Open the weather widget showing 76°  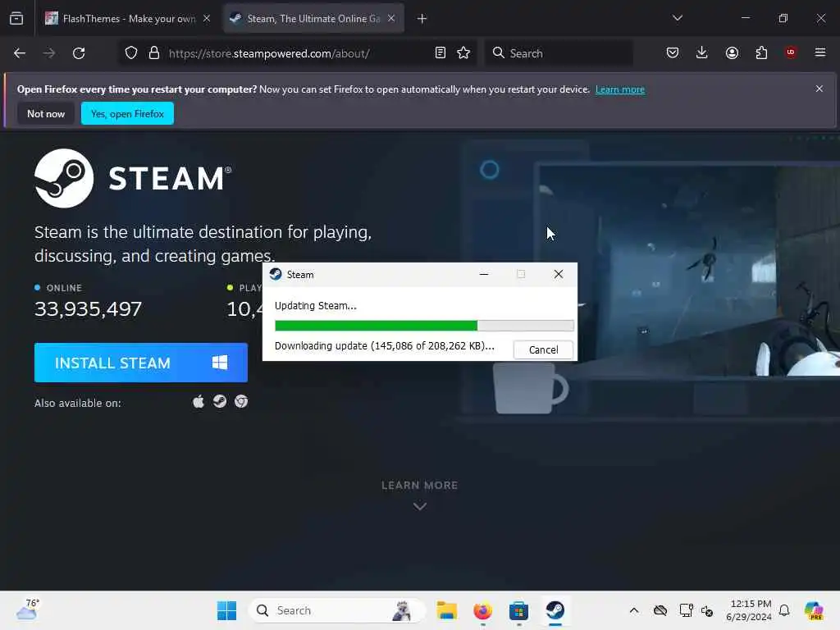[27, 609]
